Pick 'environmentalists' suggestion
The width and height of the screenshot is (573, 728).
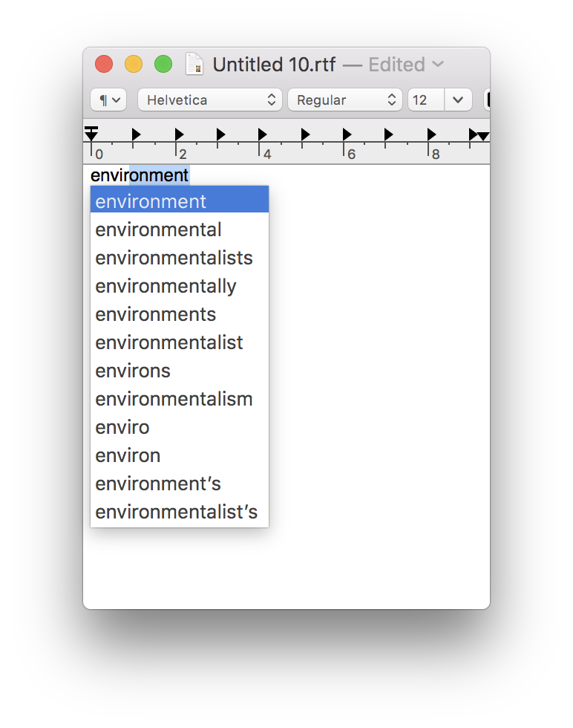(x=180, y=259)
